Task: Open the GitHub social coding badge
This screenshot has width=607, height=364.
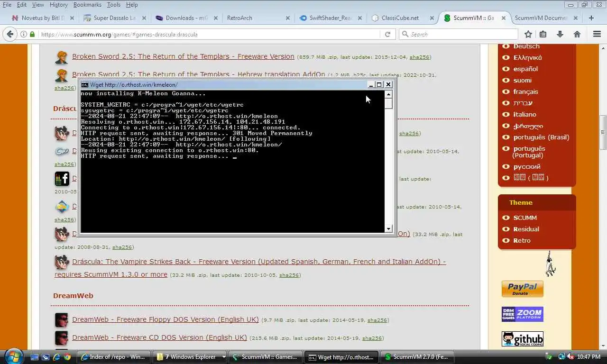Action: coord(522,339)
